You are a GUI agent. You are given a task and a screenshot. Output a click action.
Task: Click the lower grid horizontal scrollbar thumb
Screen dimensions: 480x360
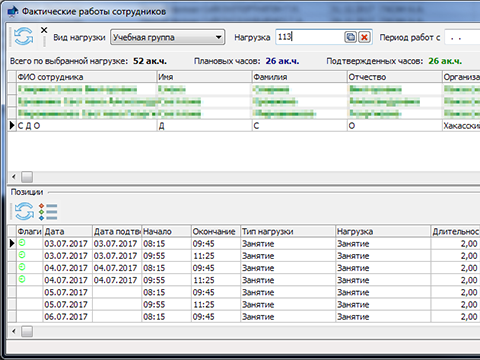(27, 331)
